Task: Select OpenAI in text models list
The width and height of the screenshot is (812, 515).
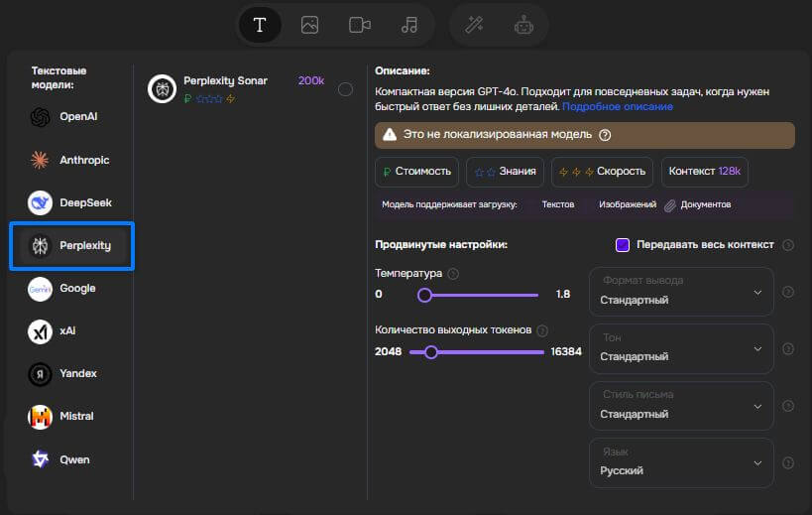Action: click(71, 117)
